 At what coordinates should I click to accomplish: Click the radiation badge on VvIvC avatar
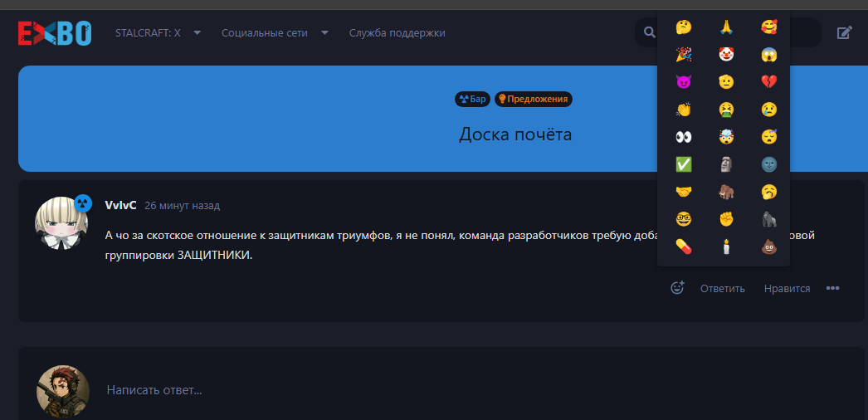click(x=83, y=203)
